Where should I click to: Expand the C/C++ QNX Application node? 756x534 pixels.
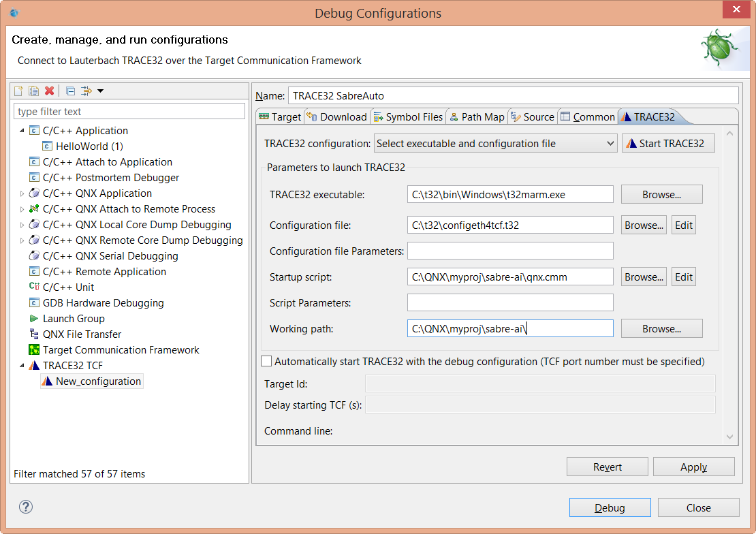click(22, 193)
